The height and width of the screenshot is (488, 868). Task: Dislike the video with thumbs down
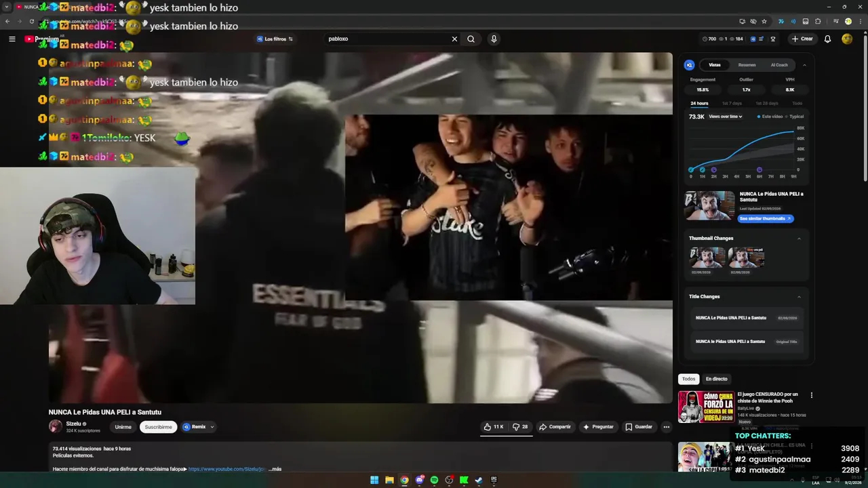click(x=520, y=427)
